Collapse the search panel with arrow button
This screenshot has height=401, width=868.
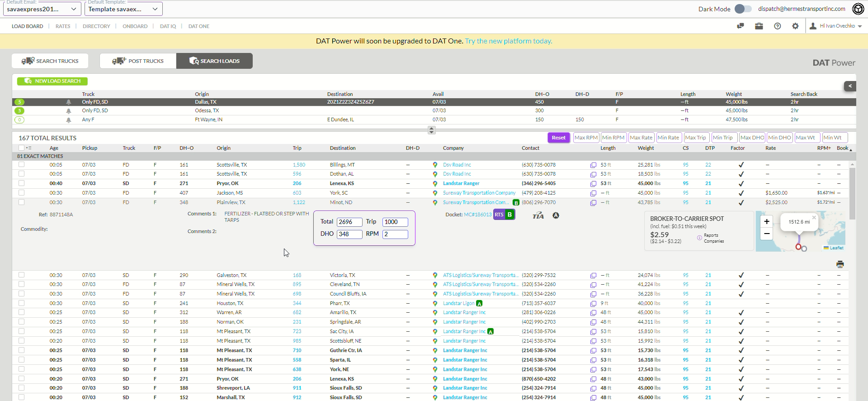(850, 86)
